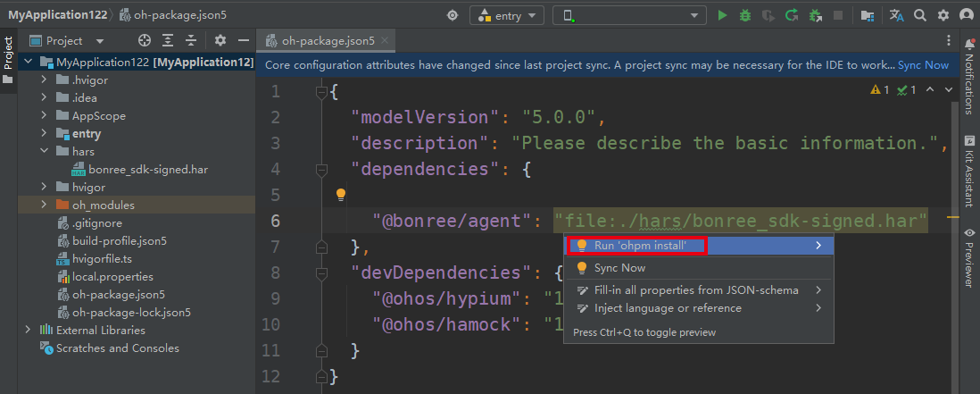Open the Project view type dropdown

point(100,41)
